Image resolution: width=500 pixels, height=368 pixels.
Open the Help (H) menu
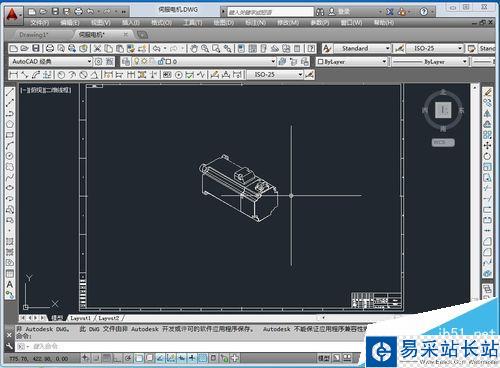(x=384, y=23)
